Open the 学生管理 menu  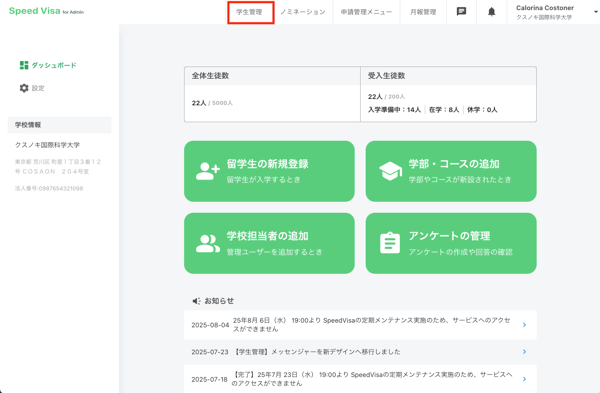(x=249, y=12)
